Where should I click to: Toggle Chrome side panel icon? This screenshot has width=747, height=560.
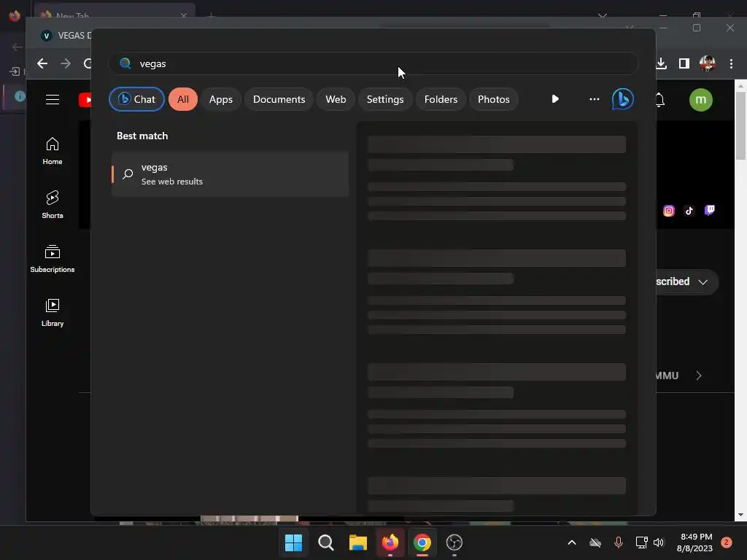(684, 63)
